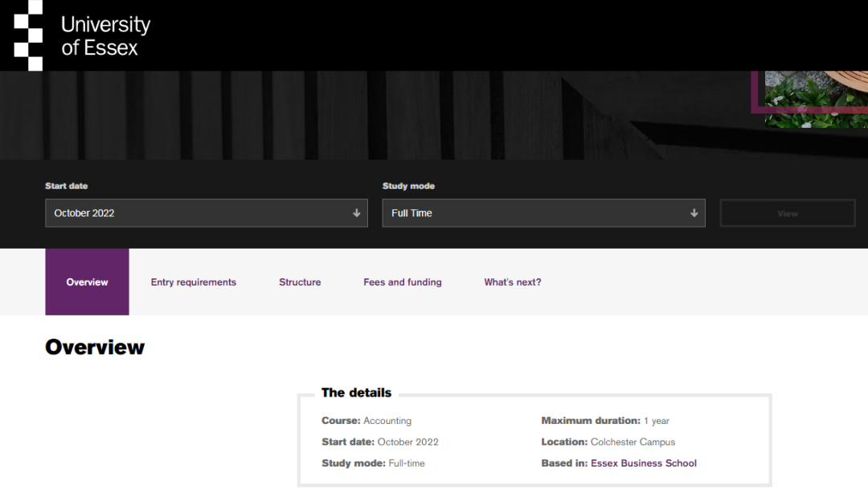The width and height of the screenshot is (868, 502).
Task: Click The details box heading
Action: (356, 393)
